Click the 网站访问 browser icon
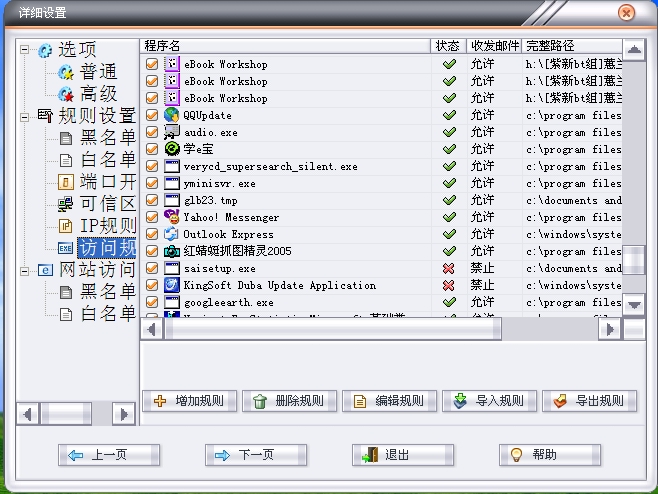 pyautogui.click(x=45, y=270)
